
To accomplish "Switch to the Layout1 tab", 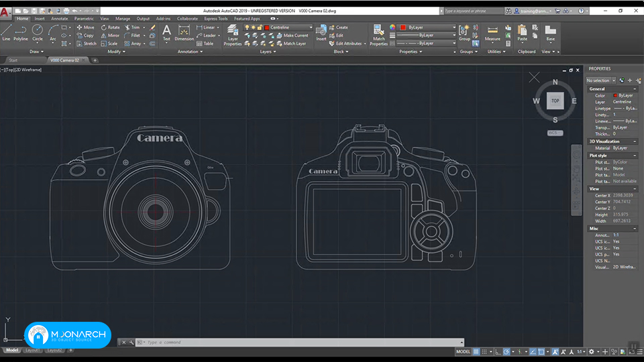I will pos(32,350).
